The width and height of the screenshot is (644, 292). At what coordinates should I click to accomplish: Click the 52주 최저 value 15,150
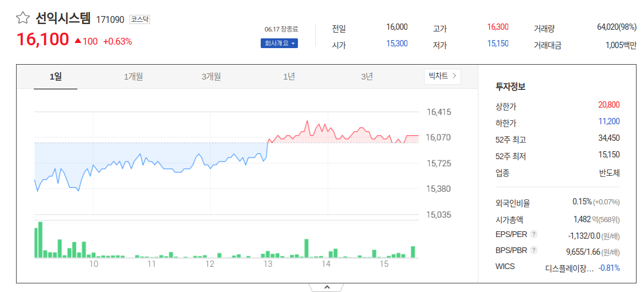608,155
